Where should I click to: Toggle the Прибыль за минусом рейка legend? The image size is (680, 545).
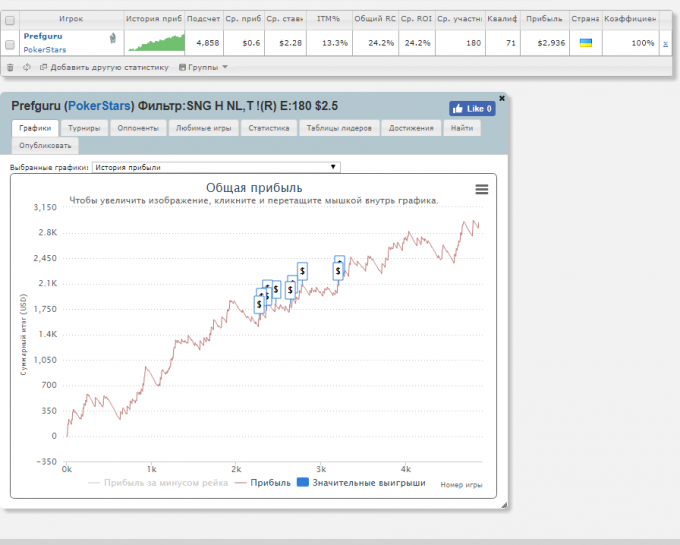pos(158,483)
